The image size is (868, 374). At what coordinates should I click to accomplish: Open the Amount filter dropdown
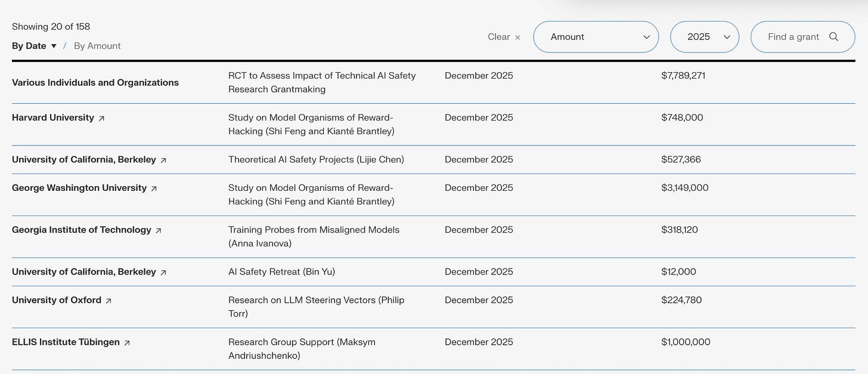tap(596, 37)
